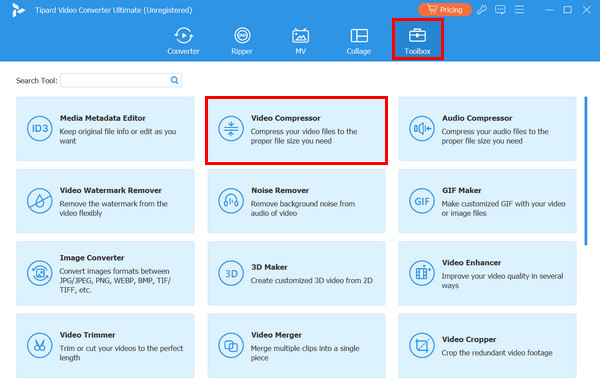Image resolution: width=600 pixels, height=378 pixels.
Task: Click the Video Watermark Remover droplet icon
Action: coord(40,201)
